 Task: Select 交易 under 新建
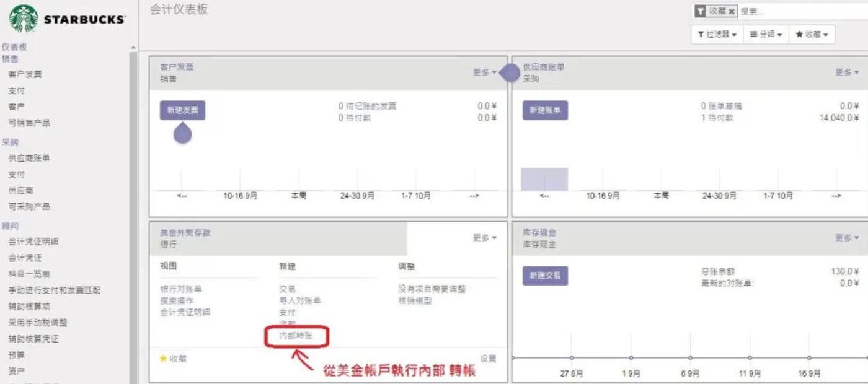(287, 289)
